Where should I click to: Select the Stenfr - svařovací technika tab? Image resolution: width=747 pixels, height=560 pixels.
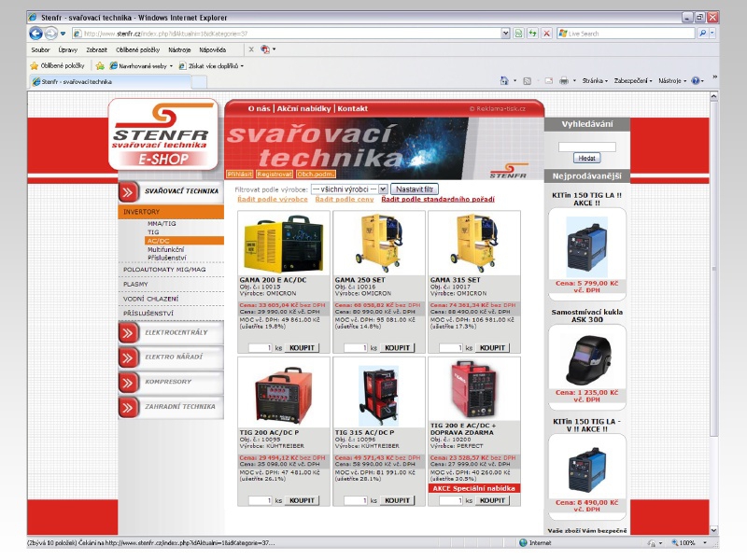[110, 82]
